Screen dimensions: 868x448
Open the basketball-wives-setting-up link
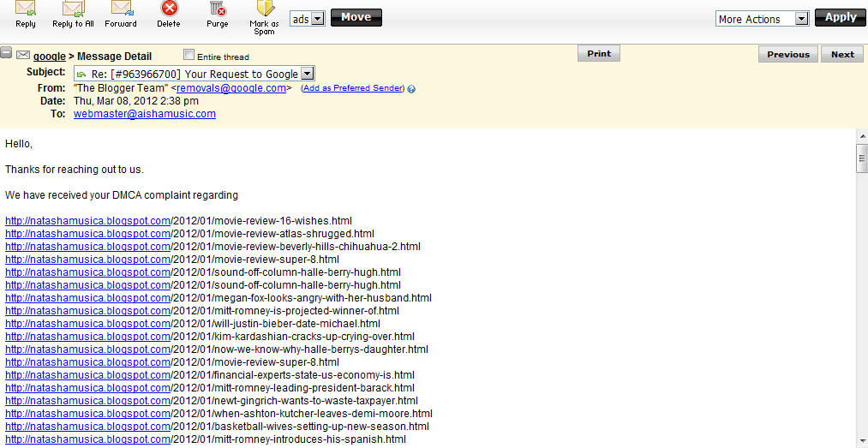point(88,427)
